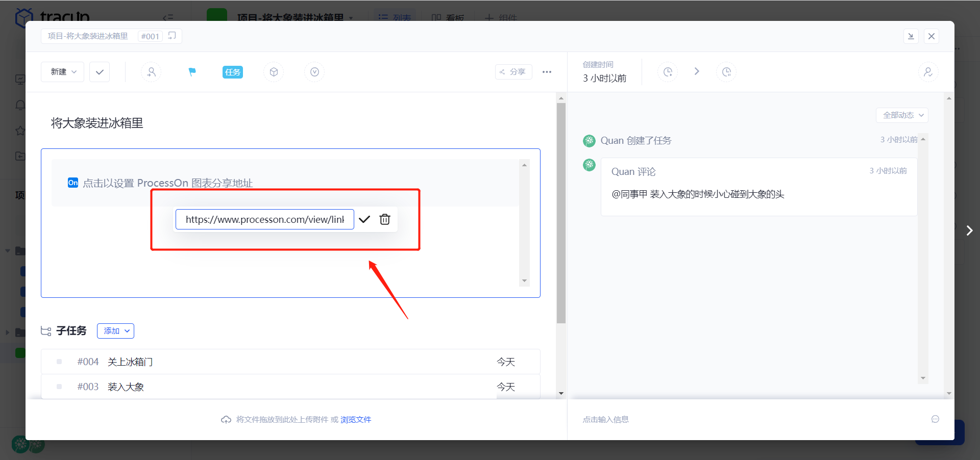Open the 新建 status dropdown

(x=62, y=72)
